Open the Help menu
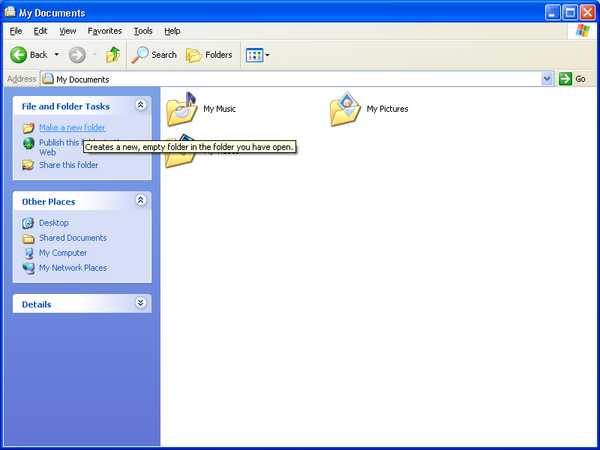Screen dimensions: 600x450 point(172,31)
